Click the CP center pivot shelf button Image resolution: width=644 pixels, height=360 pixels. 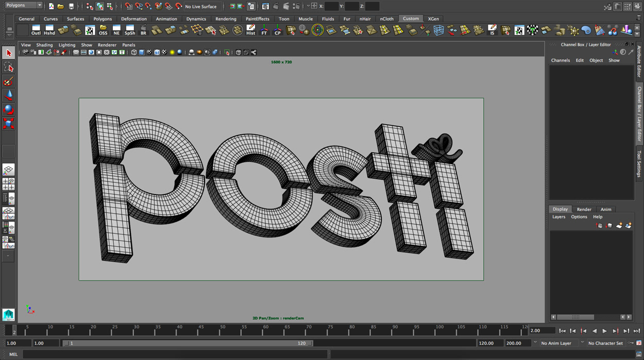click(x=278, y=30)
